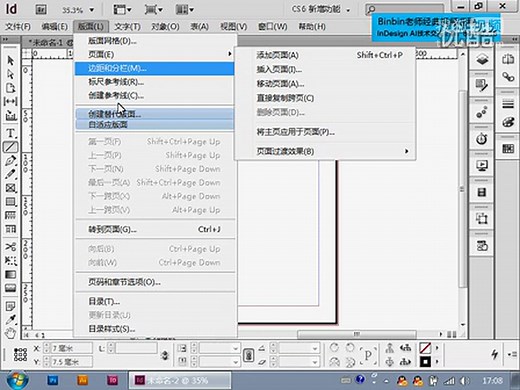Click the reference point locator grid
Viewport: 520px width, 390px height.
(x=20, y=354)
